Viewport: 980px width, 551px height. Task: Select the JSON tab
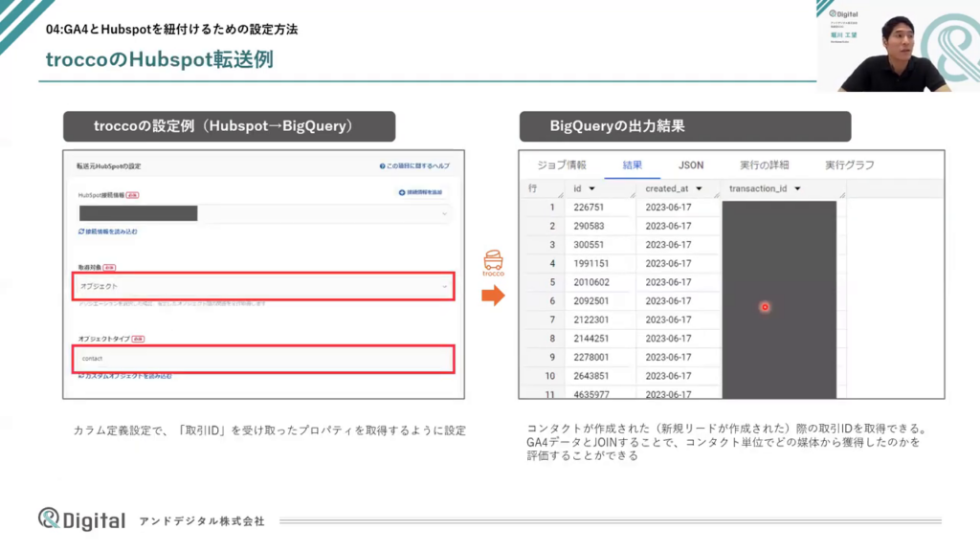click(690, 165)
